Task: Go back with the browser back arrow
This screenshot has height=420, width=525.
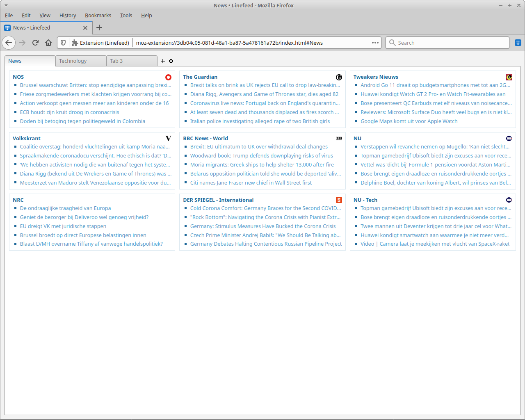Action: click(x=9, y=43)
